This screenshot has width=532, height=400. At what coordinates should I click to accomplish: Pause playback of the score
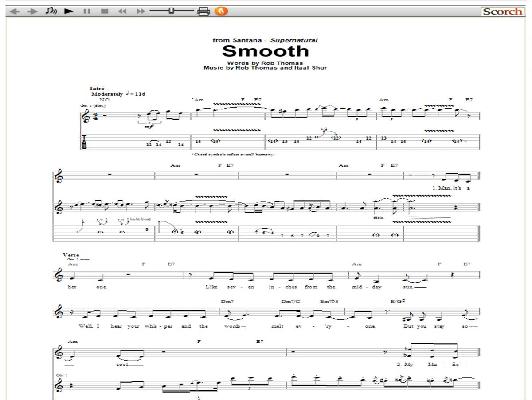click(87, 11)
